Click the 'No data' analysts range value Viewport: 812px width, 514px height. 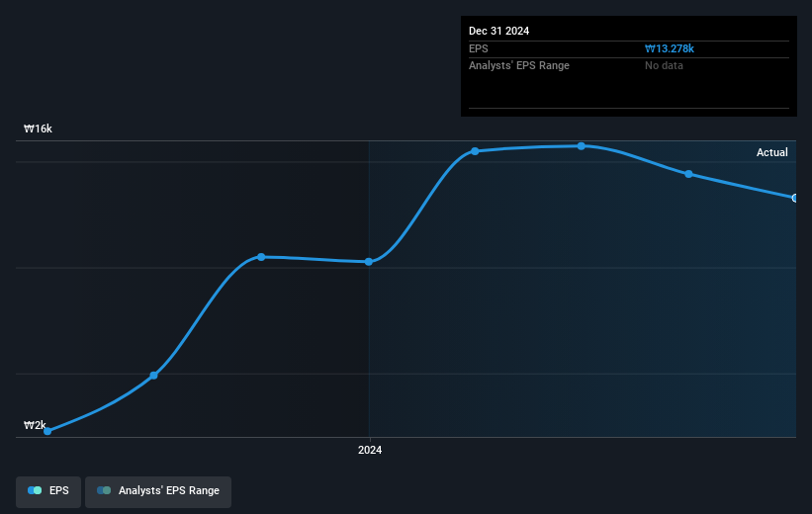664,66
